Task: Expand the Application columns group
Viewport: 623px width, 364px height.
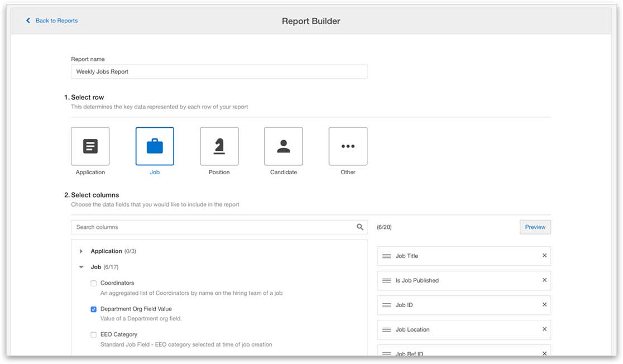Action: (x=82, y=251)
